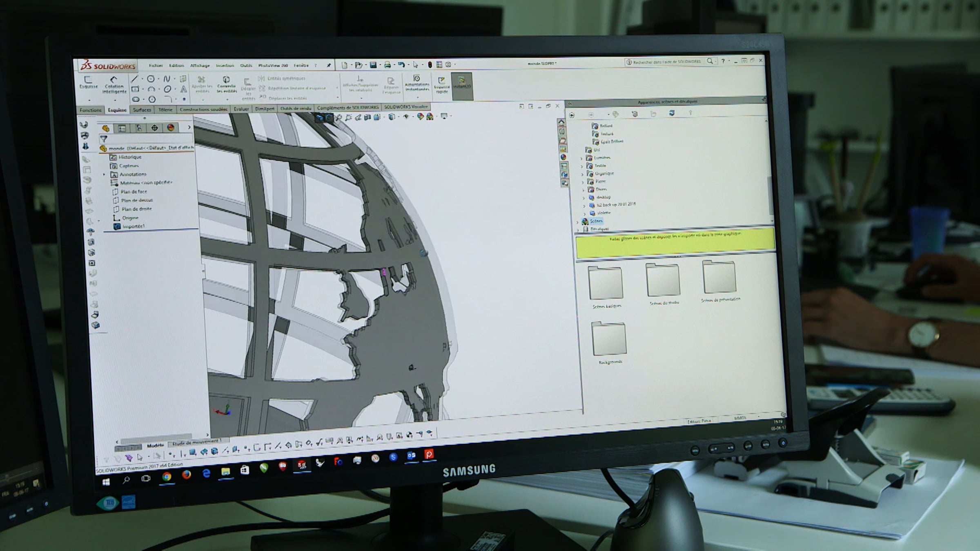
Task: Open the Insertion menu
Action: click(225, 65)
